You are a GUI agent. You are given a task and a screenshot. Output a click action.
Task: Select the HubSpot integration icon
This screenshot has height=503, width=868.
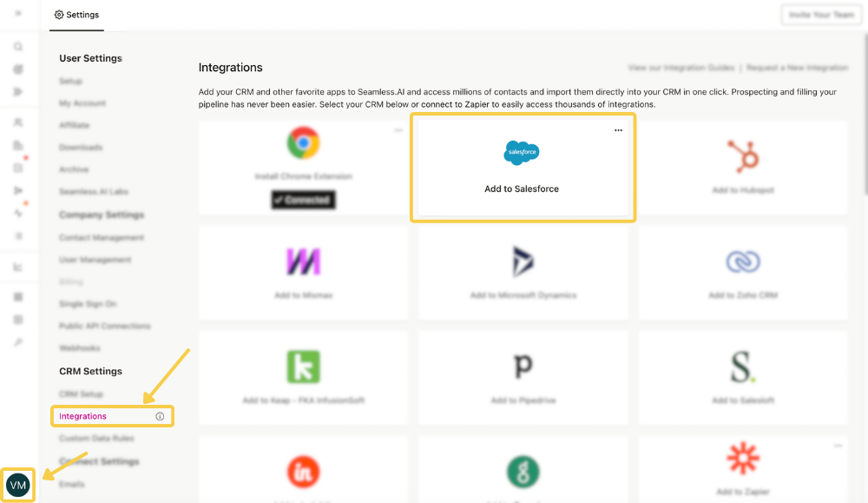pyautogui.click(x=742, y=153)
